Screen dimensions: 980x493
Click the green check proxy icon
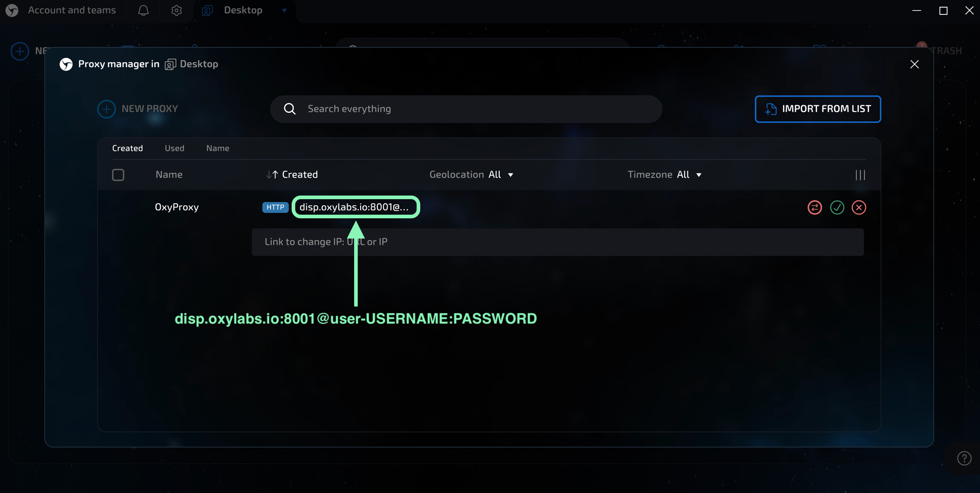pyautogui.click(x=837, y=207)
